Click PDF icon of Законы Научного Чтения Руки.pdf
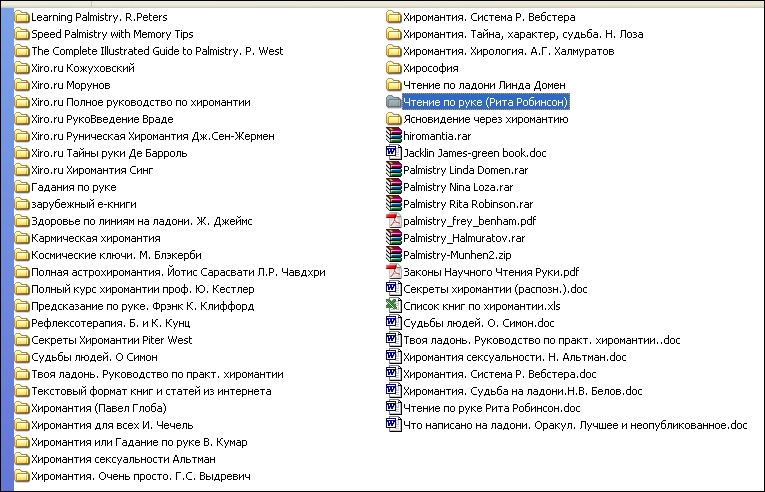This screenshot has height=492, width=765. 393,272
